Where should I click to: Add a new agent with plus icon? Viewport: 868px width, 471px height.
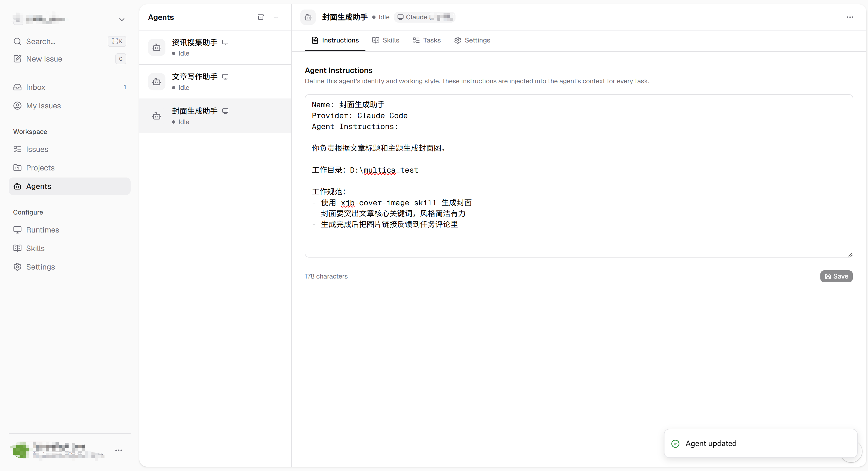click(x=276, y=17)
